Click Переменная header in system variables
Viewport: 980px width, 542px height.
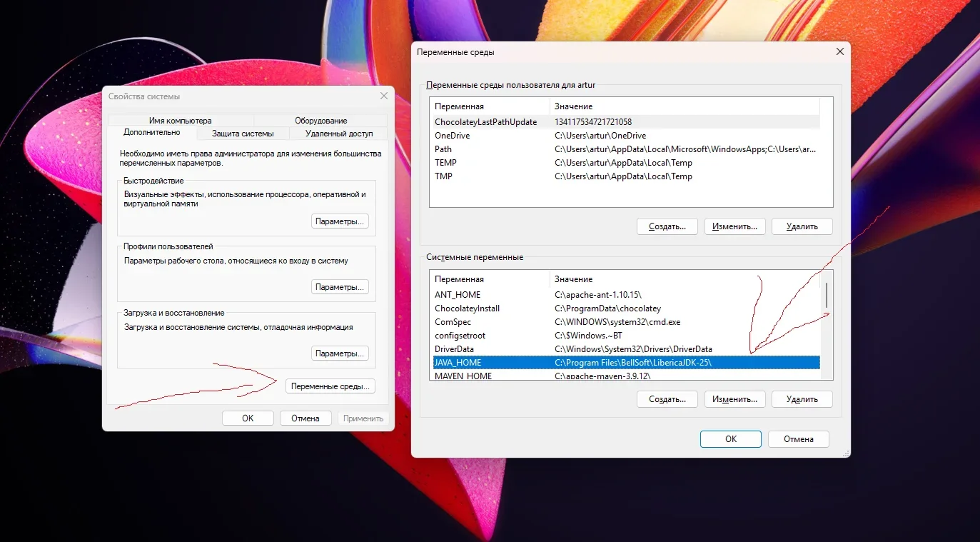coord(490,279)
